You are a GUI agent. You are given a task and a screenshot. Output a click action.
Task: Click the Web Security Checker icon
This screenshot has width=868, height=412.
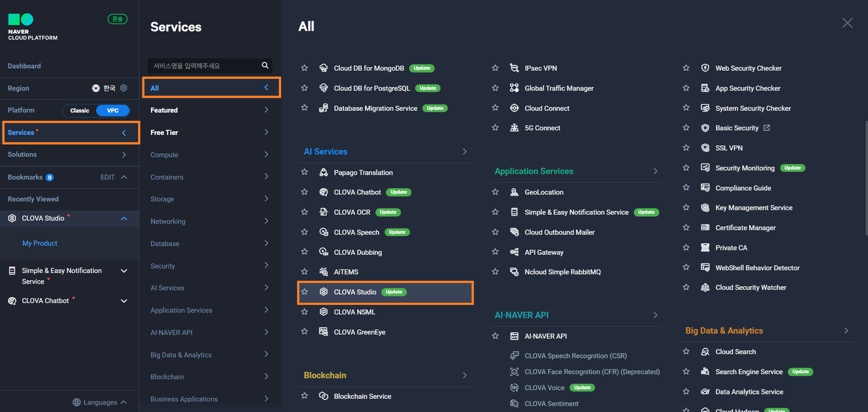click(x=705, y=68)
